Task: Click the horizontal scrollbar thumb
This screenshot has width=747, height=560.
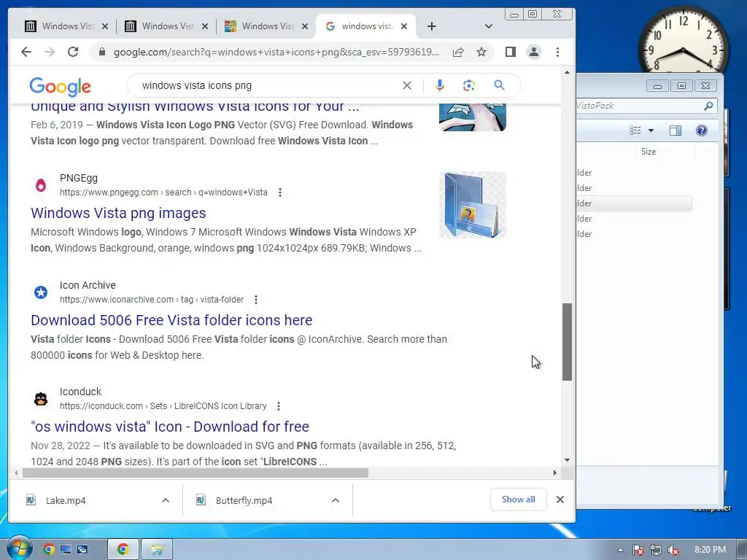Action: click(196, 472)
